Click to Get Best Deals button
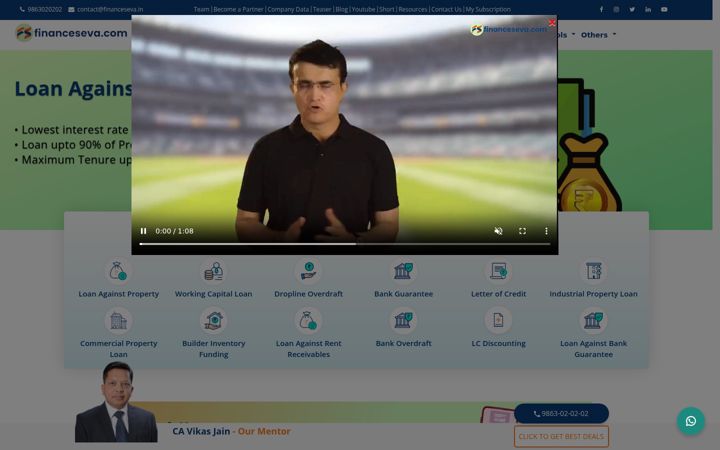 pos(561,436)
